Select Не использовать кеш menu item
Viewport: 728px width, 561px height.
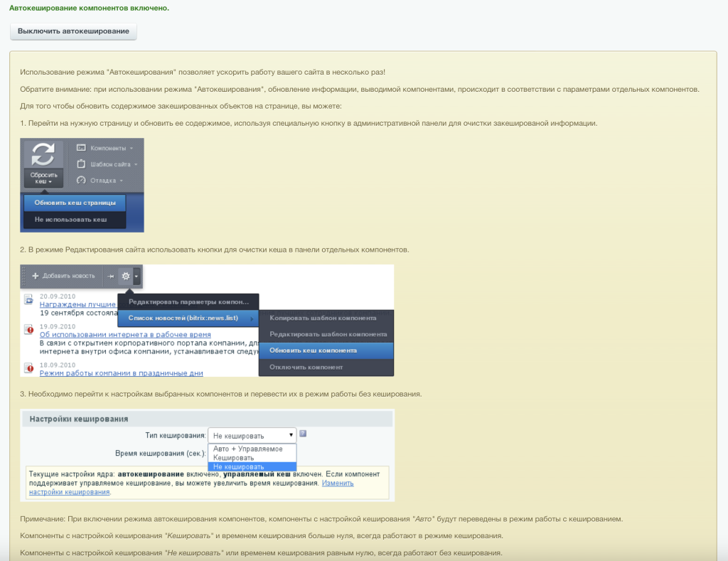pyautogui.click(x=75, y=220)
